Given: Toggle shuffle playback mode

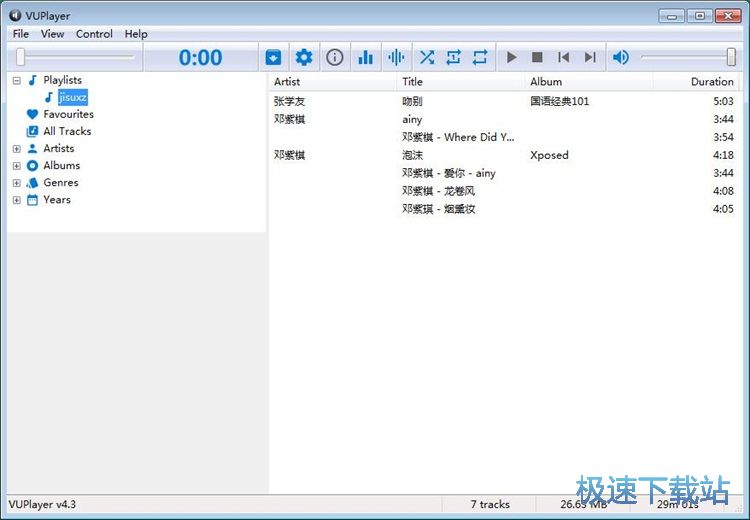Looking at the screenshot, I should [x=427, y=58].
